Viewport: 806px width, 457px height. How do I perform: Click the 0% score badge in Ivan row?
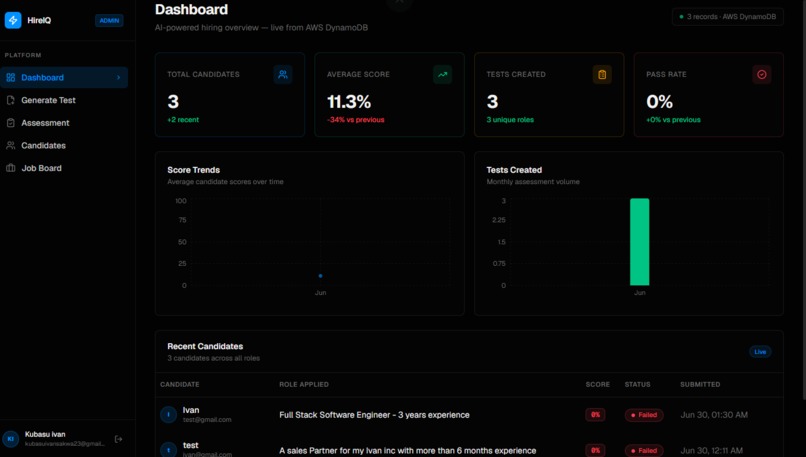[x=595, y=415]
